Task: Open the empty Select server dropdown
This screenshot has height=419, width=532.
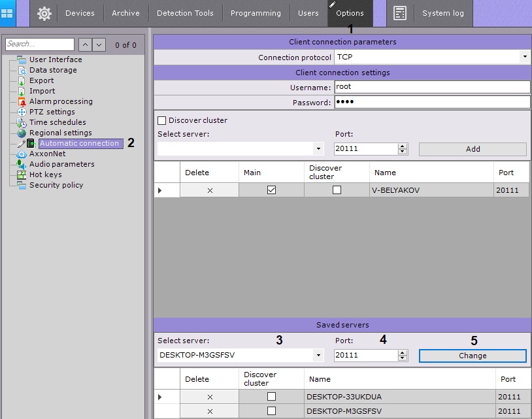Action: pyautogui.click(x=318, y=149)
